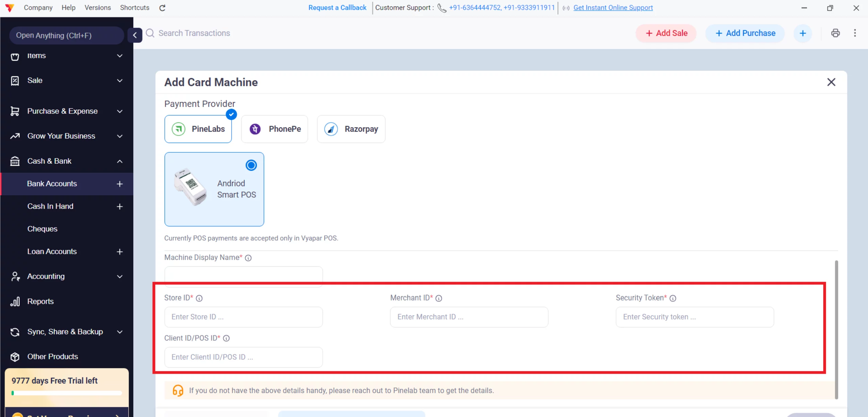Click the Machine Display Name input field
The height and width of the screenshot is (417, 868).
click(x=243, y=276)
